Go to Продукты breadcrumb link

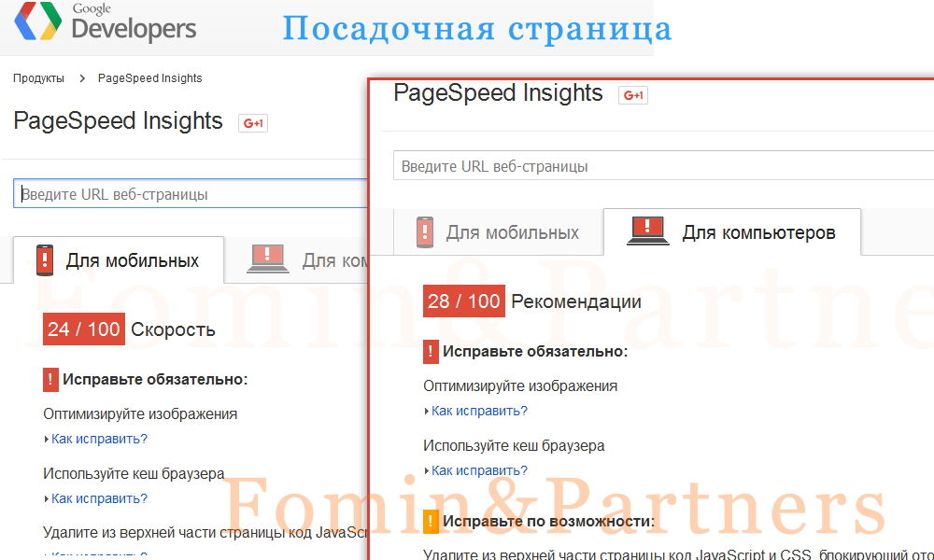(38, 78)
